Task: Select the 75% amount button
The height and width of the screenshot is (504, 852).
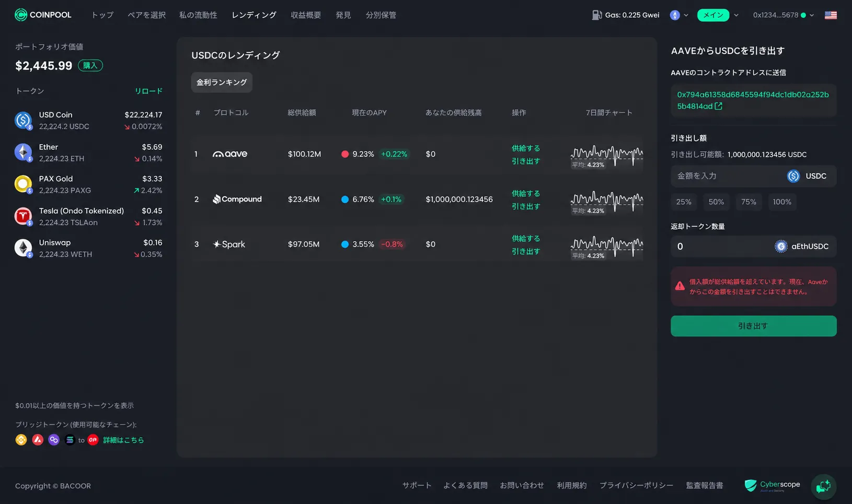Action: click(749, 202)
